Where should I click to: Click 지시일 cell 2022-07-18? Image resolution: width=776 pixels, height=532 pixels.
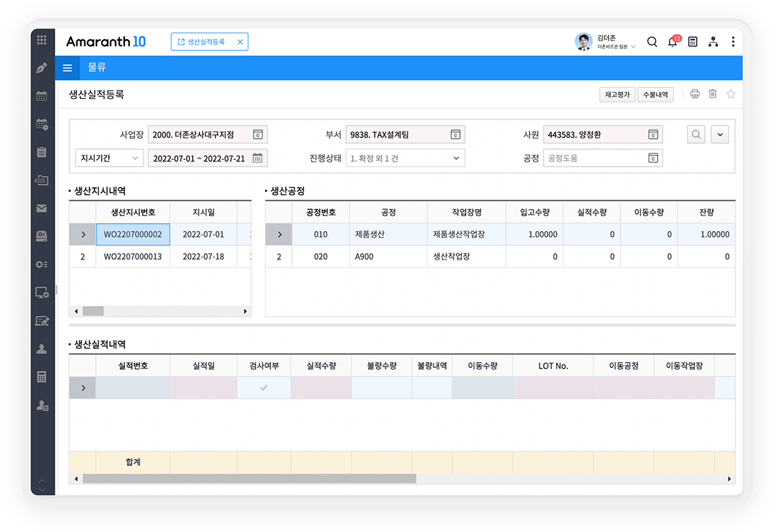(203, 256)
